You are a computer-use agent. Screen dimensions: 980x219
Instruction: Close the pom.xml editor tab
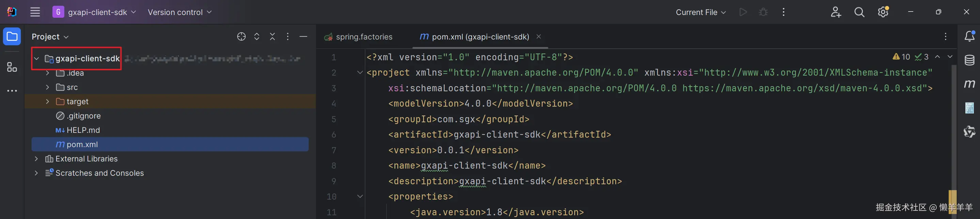[x=539, y=36]
